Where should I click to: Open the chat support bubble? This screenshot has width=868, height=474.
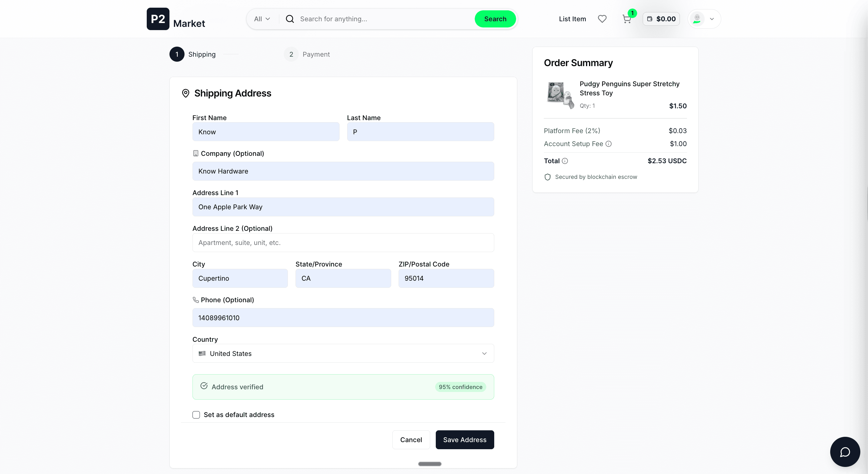click(844, 452)
